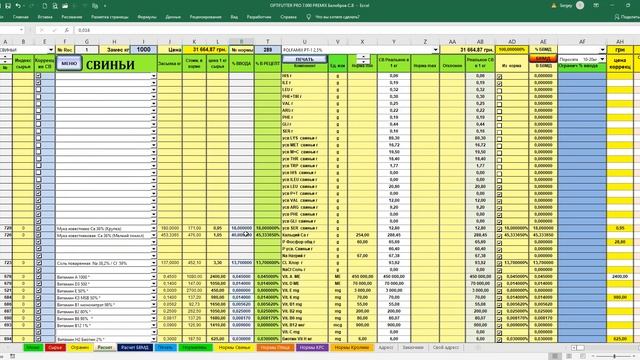Image resolution: width=640 pixels, height=360 pixels.
Task: Tick Из нормы checkbox in VAL row
Action: coord(500,104)
